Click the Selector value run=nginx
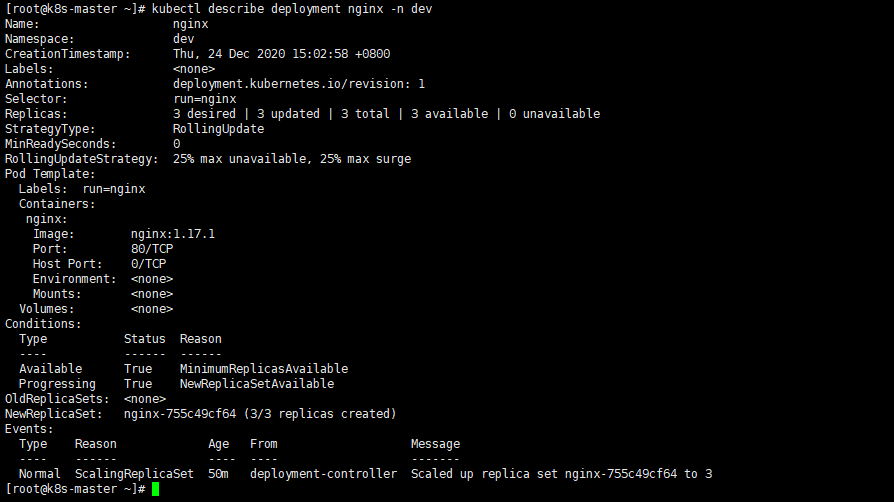894x502 pixels. click(x=205, y=99)
